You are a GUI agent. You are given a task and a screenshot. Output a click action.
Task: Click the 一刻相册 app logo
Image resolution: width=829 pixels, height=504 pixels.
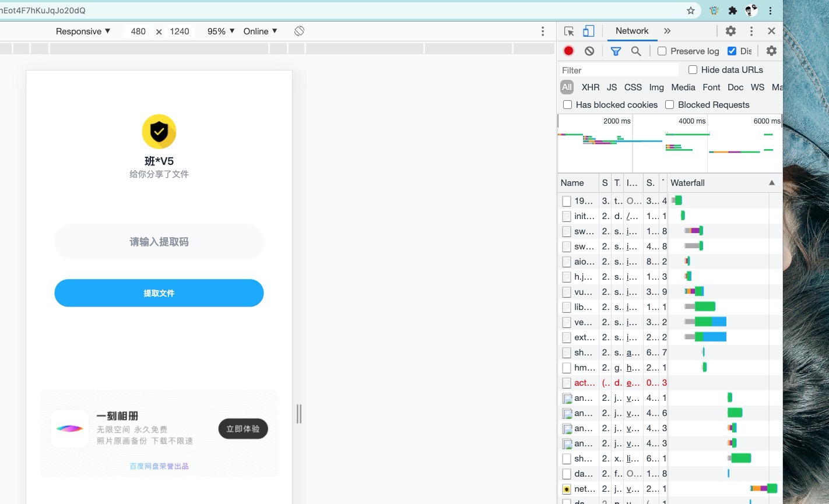pyautogui.click(x=70, y=429)
